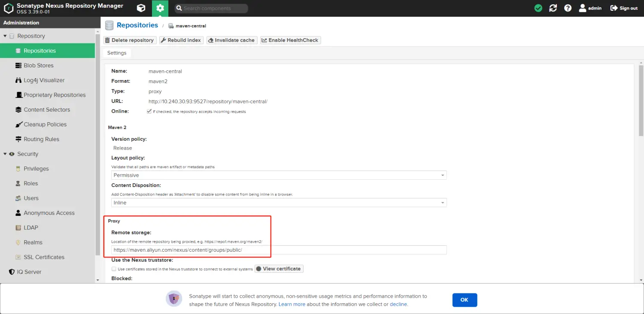Open the Layout policy Permissive dropdown
Screen dimensions: 644x314
tap(279, 175)
